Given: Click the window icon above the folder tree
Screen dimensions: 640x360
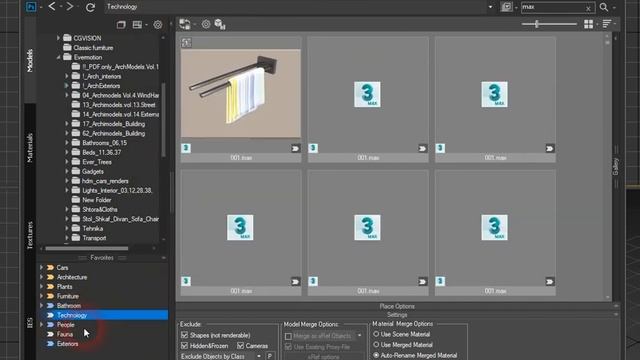Looking at the screenshot, I should (121, 25).
